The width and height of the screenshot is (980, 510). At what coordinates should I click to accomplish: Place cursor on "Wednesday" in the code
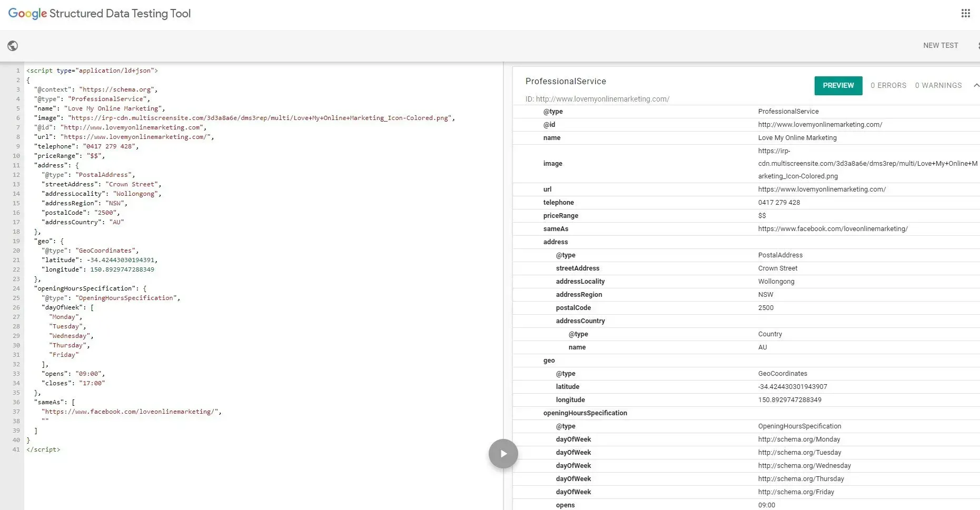pos(71,336)
